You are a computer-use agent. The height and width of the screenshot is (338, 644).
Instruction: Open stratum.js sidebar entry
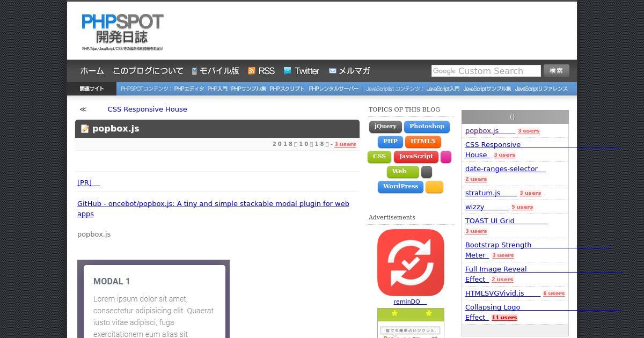[491, 193]
